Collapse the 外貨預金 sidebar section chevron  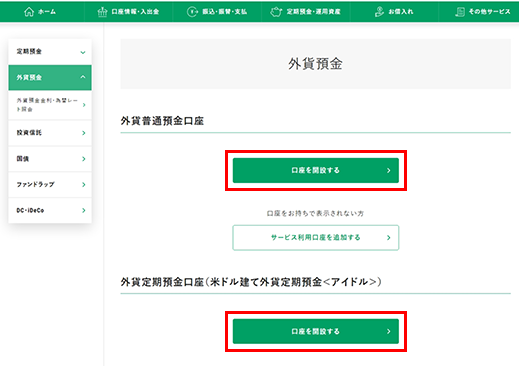pos(83,77)
